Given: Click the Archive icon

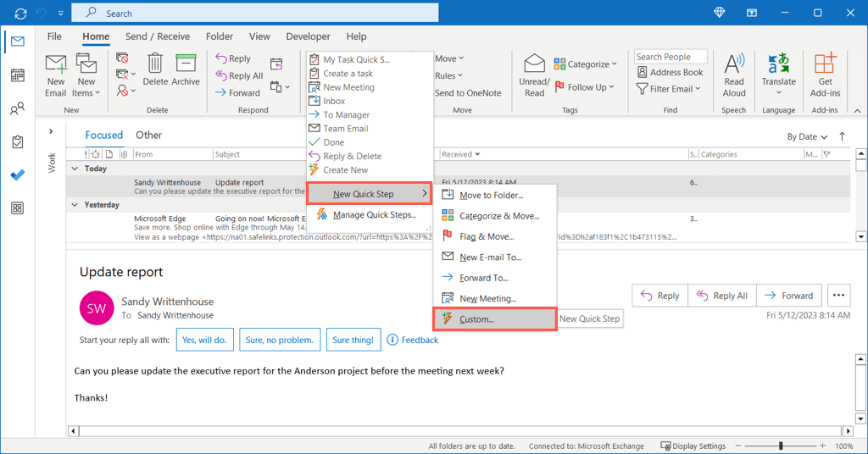Looking at the screenshot, I should (186, 63).
